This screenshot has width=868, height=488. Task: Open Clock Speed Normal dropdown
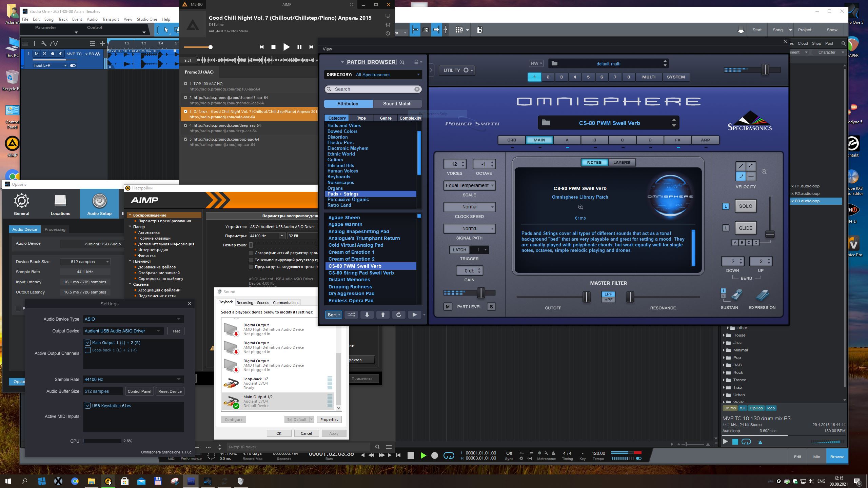click(x=469, y=207)
